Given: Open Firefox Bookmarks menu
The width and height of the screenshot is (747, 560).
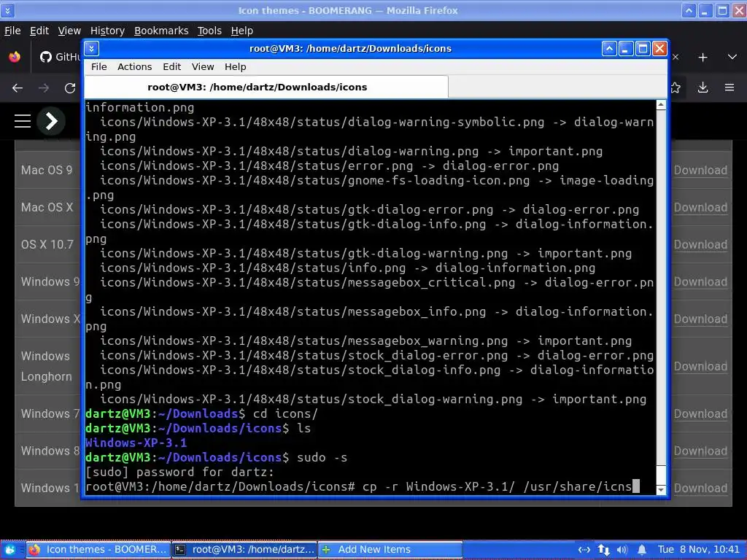Looking at the screenshot, I should click(161, 31).
